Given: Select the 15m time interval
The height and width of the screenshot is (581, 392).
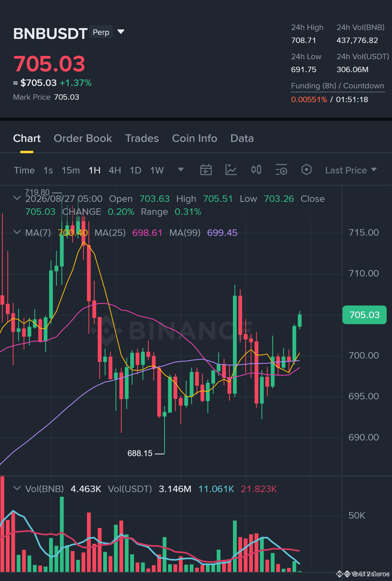Looking at the screenshot, I should (71, 170).
